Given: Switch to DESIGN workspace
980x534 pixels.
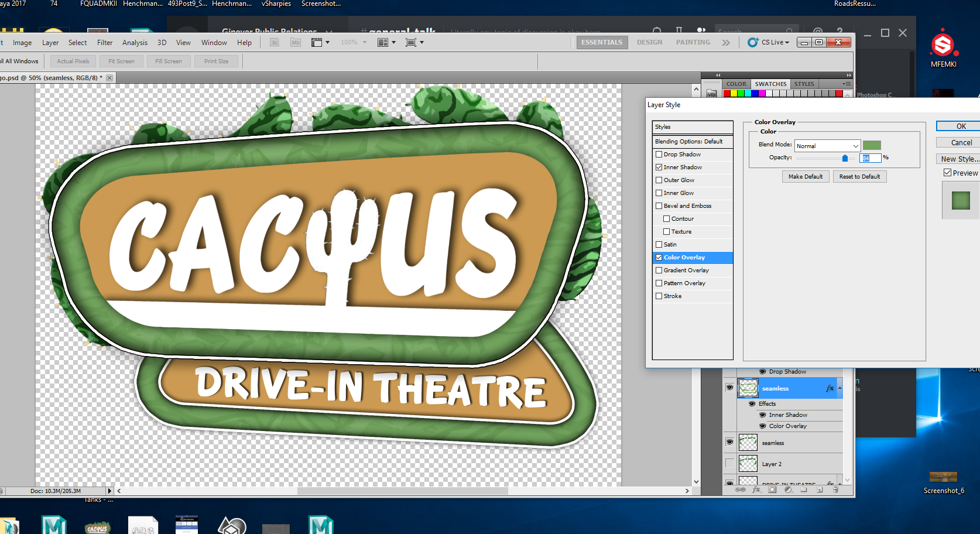Looking at the screenshot, I should coord(650,42).
